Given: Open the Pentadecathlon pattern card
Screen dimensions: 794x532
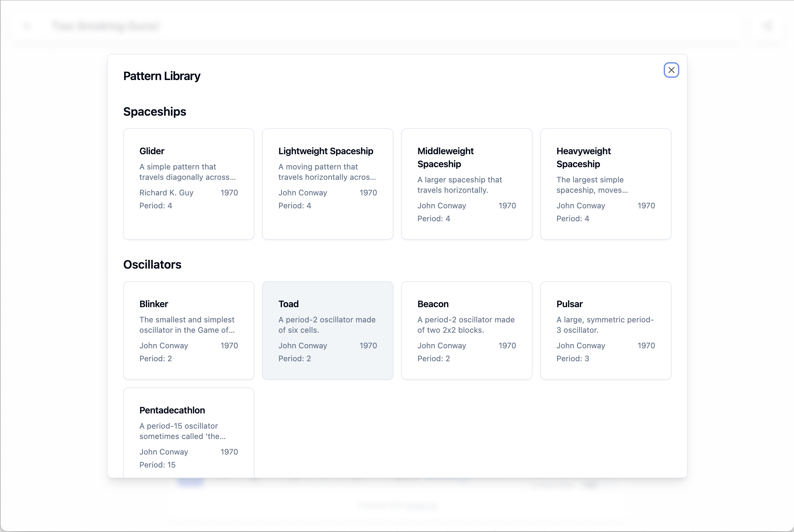Looking at the screenshot, I should click(189, 433).
